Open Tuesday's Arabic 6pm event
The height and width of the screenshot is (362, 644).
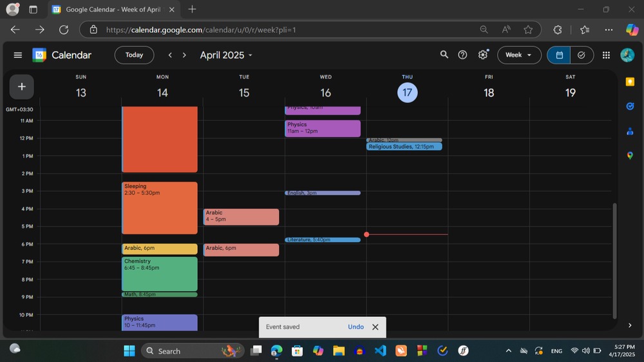(241, 249)
